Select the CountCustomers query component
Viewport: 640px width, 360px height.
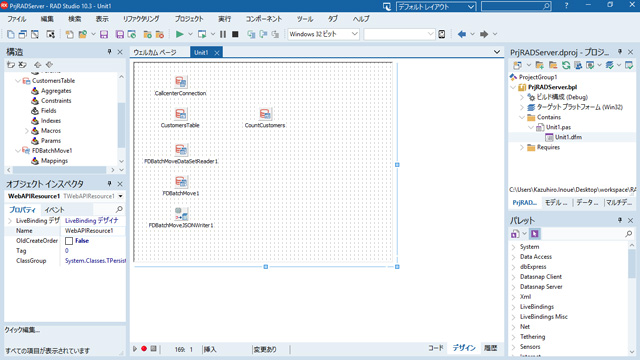[x=265, y=114]
